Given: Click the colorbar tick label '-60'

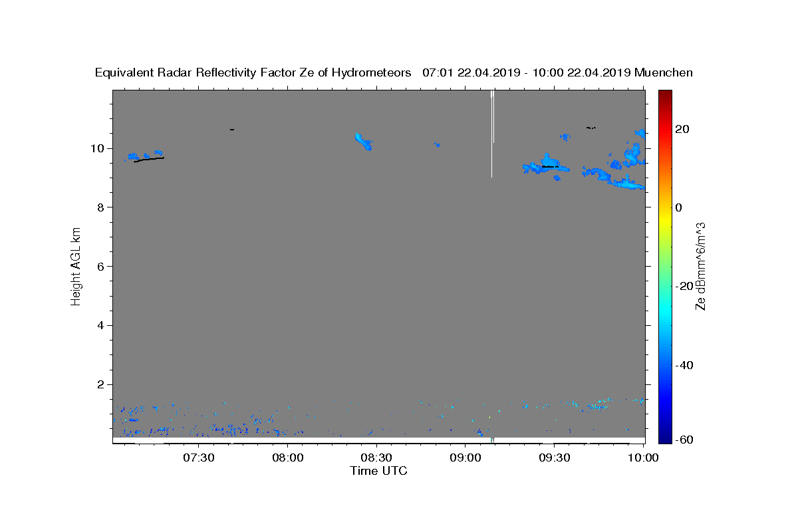Looking at the screenshot, I should 684,440.
